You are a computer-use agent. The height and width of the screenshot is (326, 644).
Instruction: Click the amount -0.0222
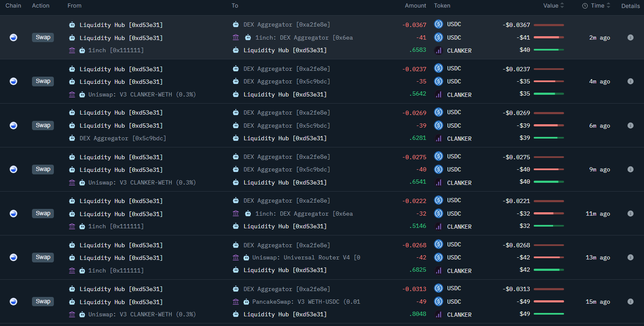pos(414,201)
